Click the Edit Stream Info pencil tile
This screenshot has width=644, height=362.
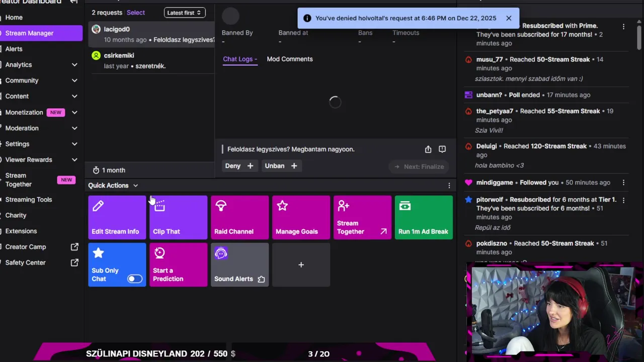(117, 217)
